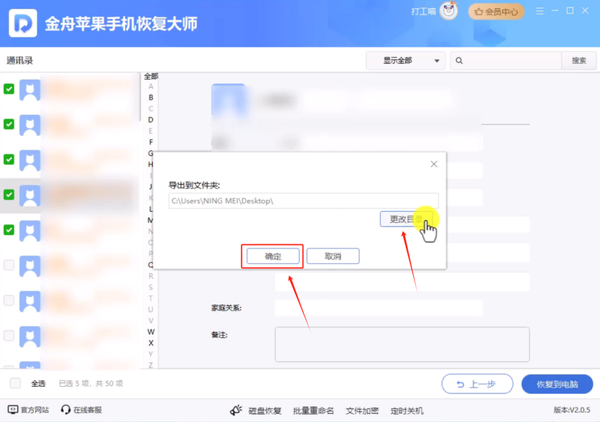
Task: Click the 家庭关系 field
Action: [378, 308]
